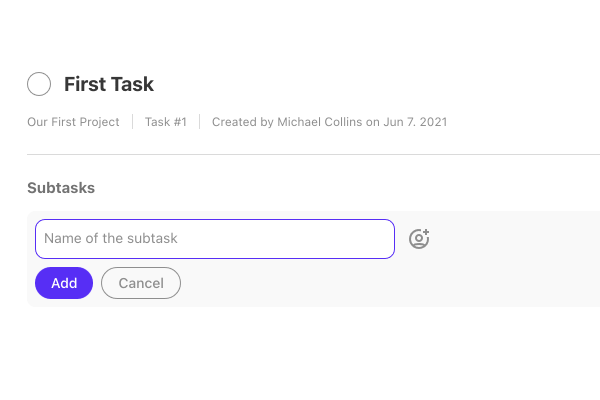The height and width of the screenshot is (400, 600).
Task: Click the First Task title
Action: (109, 84)
